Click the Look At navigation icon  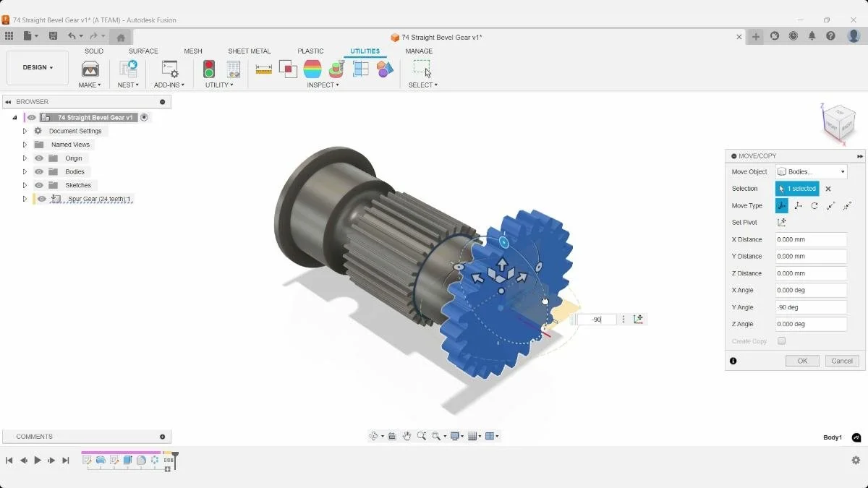pos(391,436)
